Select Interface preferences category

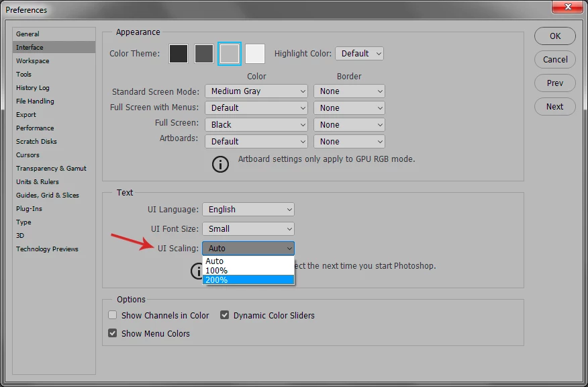click(x=54, y=47)
